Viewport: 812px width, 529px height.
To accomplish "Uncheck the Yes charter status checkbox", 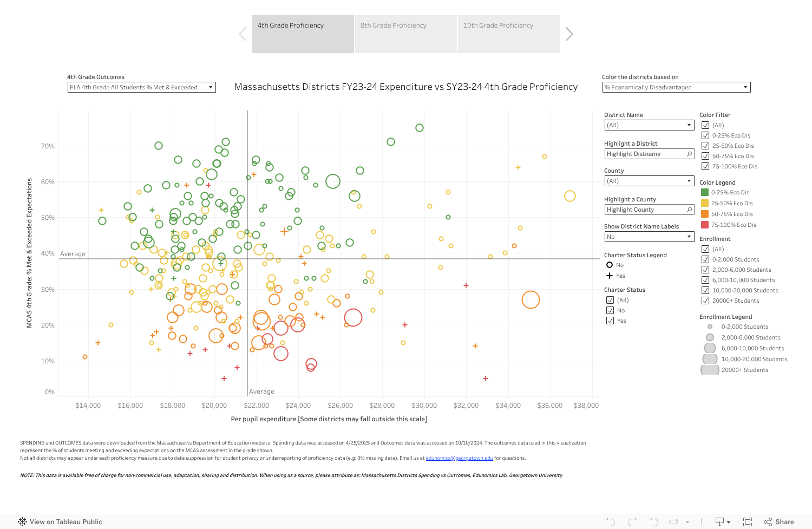I will pyautogui.click(x=610, y=321).
